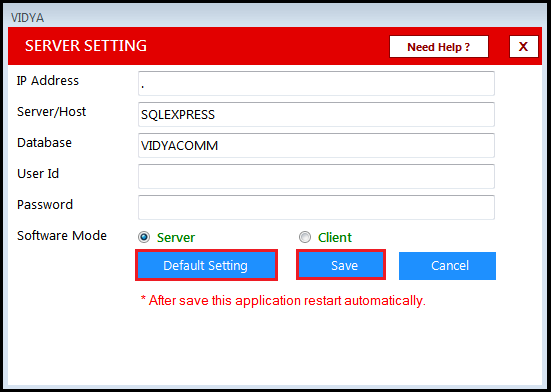Screen dimensions: 551x392
Task: Click the Server/Host field containing SQLEXPRESS
Action: [316, 115]
